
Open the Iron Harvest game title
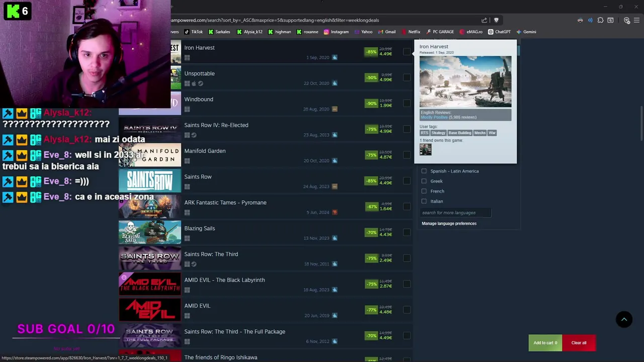(x=199, y=48)
